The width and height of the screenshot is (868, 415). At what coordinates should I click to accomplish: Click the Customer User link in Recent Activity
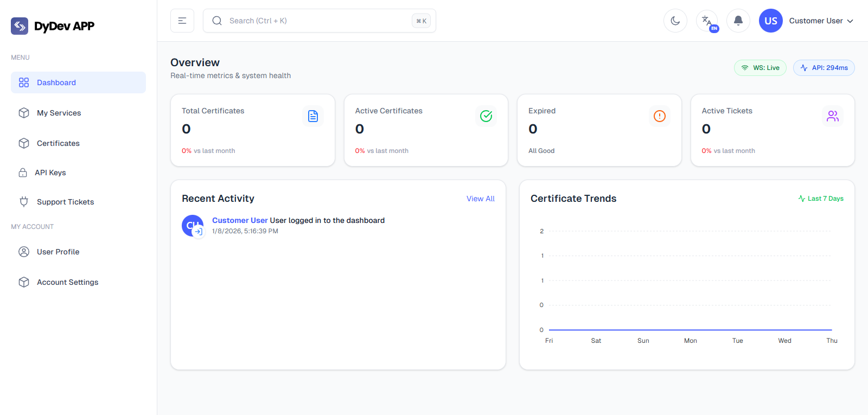(240, 220)
